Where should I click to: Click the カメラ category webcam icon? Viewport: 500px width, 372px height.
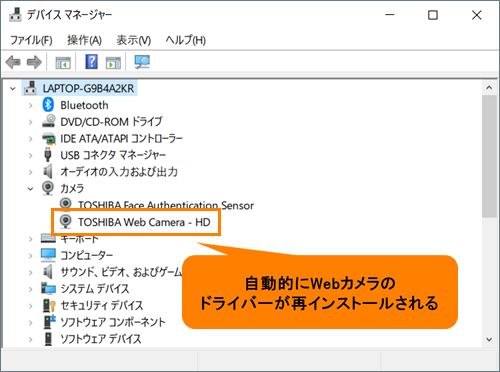[48, 188]
